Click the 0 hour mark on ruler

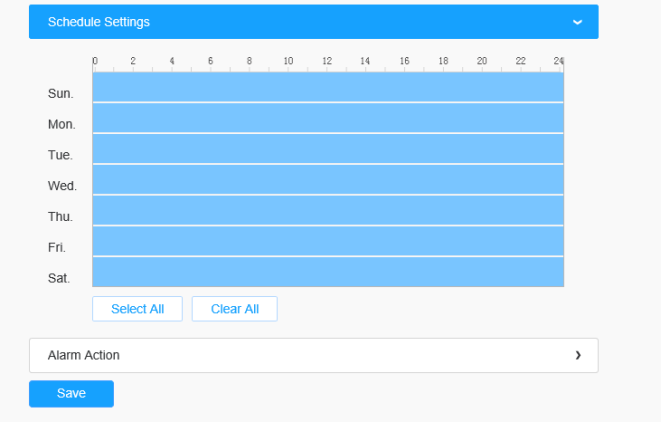[95, 62]
